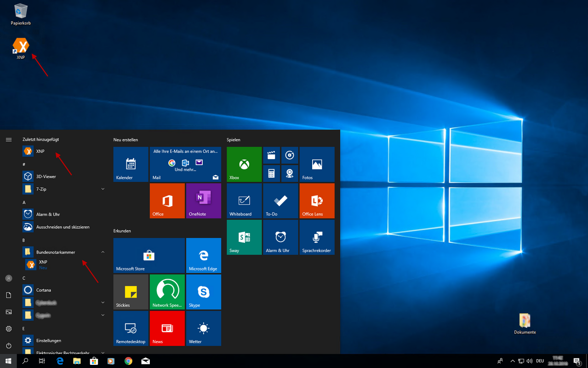Open Alarm & Uhr in the app list
The height and width of the screenshot is (368, 588).
(63, 214)
